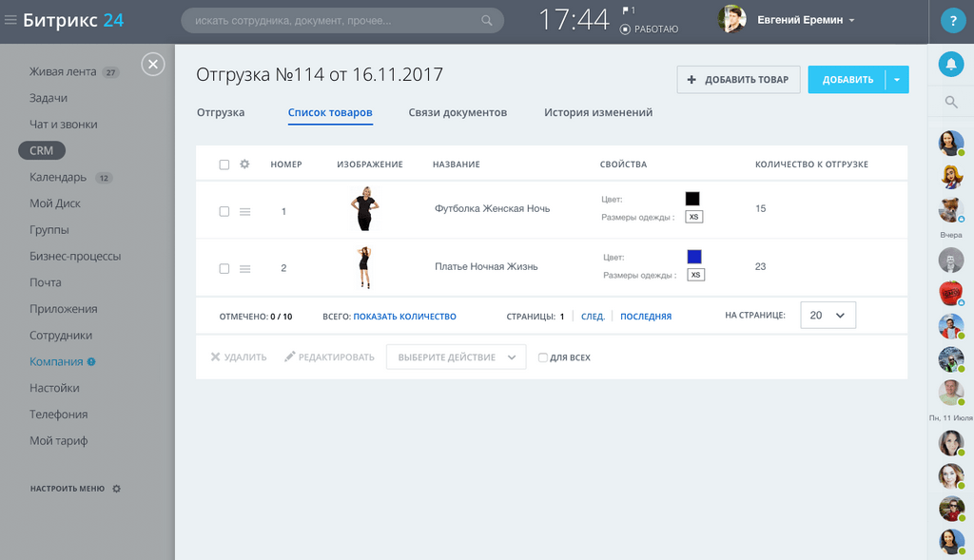Open chat with the red apple avatar

click(951, 293)
